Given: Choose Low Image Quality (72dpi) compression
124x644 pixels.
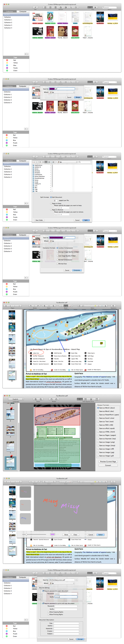Looking at the screenshot, I should pyautogui.click(x=57, y=256).
